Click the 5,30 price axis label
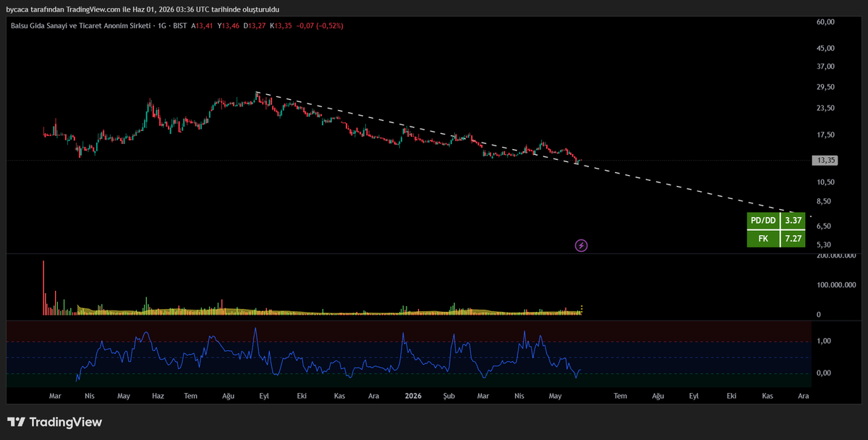868x440 pixels. [x=825, y=244]
